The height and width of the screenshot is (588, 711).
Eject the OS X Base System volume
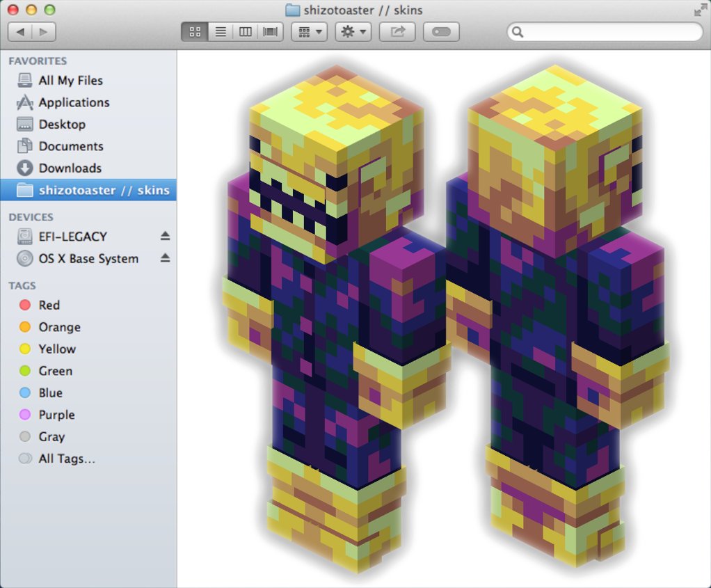pos(165,257)
